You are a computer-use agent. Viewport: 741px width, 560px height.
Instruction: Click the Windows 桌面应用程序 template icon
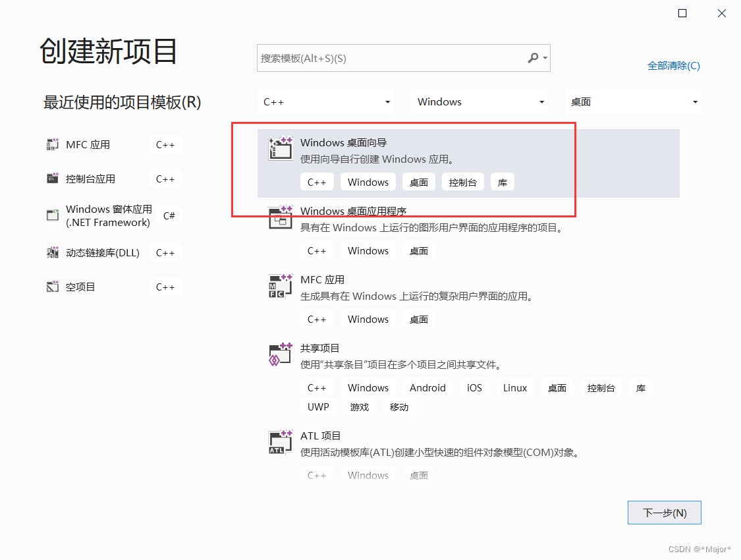click(280, 217)
